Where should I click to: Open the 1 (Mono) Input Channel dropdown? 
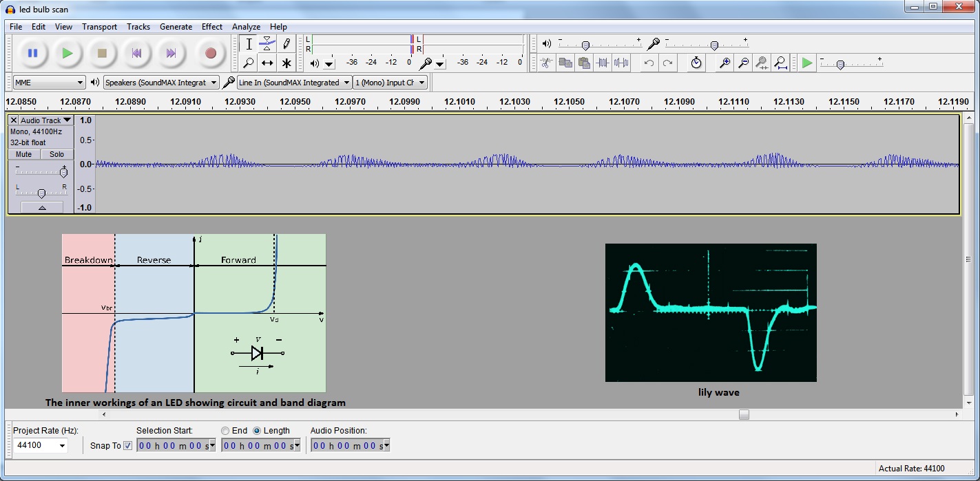point(390,83)
